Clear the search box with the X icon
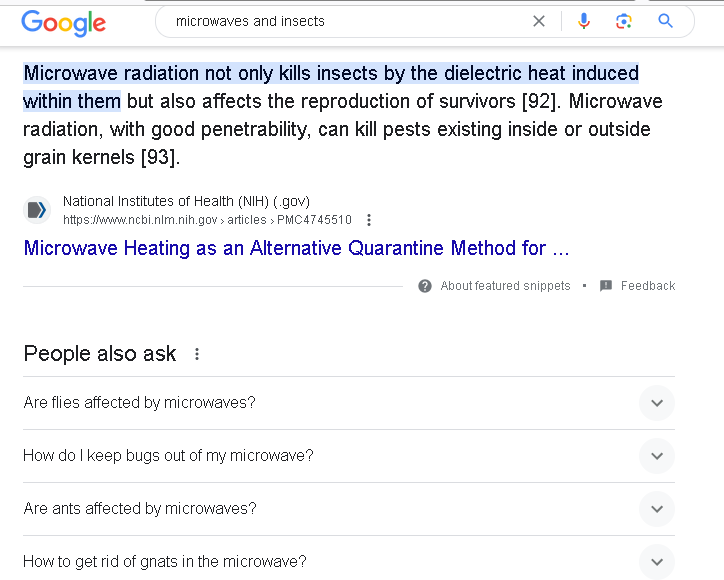This screenshot has width=724, height=580. pos(538,21)
